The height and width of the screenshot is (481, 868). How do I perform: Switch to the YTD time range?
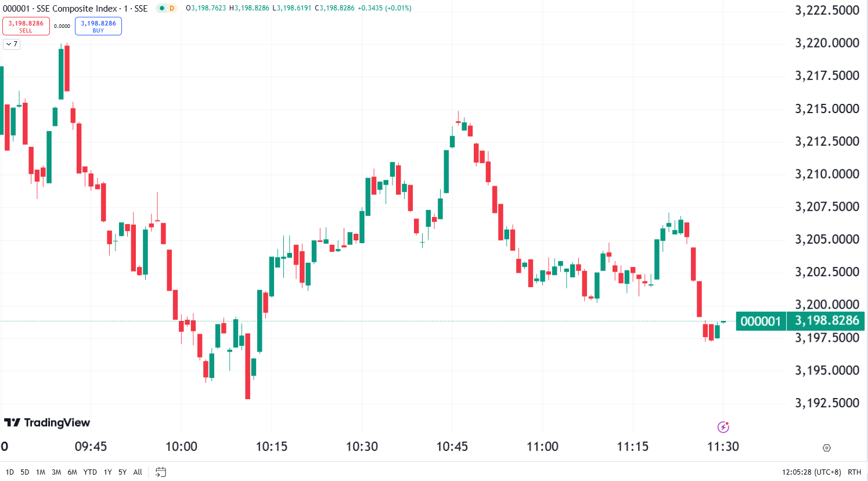pyautogui.click(x=90, y=472)
